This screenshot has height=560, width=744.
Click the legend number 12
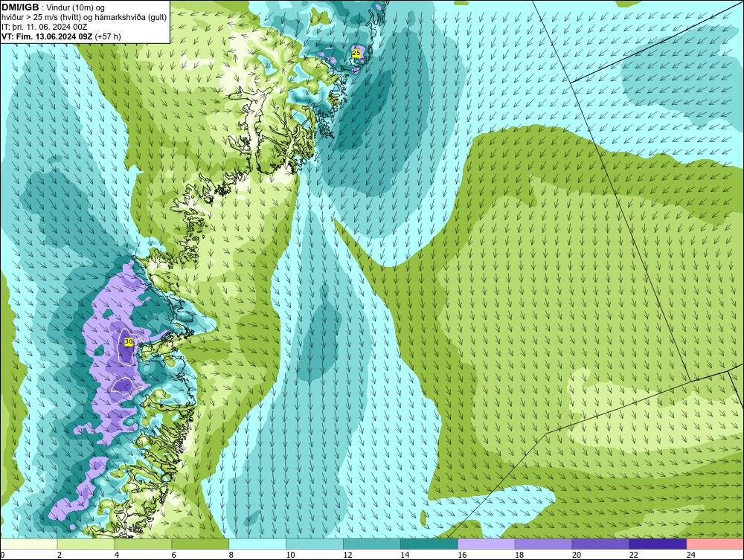point(347,555)
